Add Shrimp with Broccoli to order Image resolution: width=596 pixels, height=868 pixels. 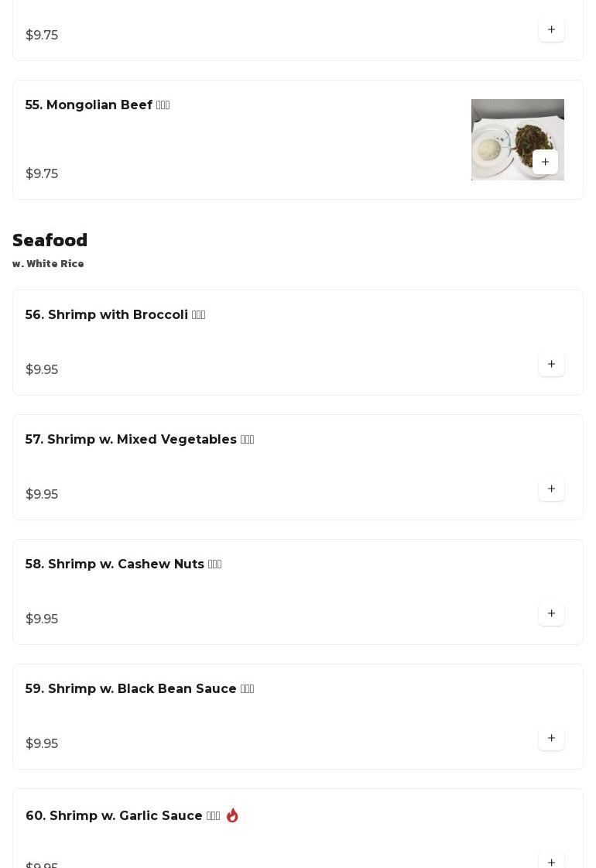click(551, 364)
